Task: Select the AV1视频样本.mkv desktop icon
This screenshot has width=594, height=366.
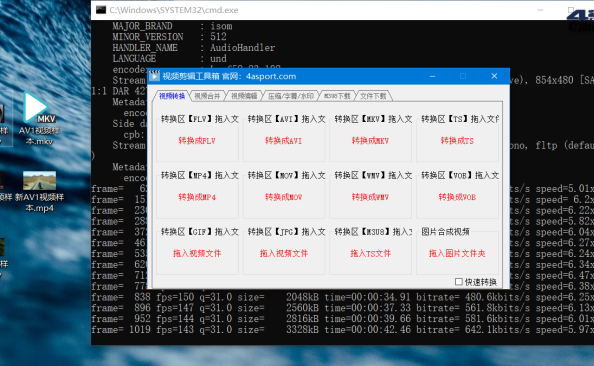Action: [39, 119]
